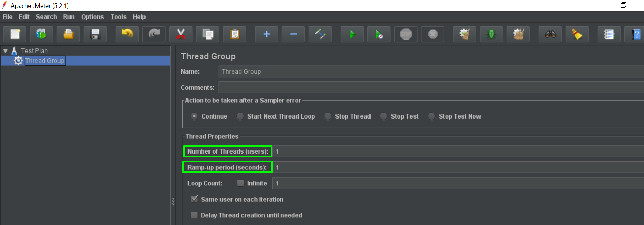Cut selected element with scissors icon
Image resolution: width=644 pixels, height=225 pixels.
click(181, 34)
